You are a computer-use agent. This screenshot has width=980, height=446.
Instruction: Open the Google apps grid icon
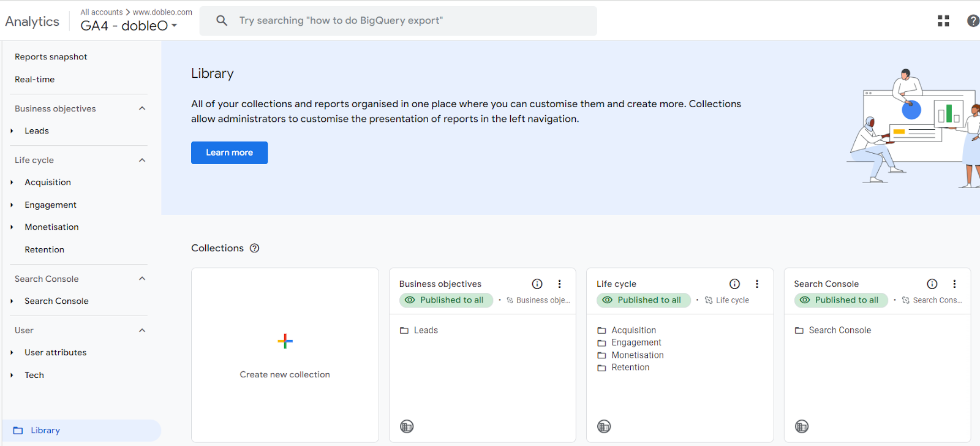click(x=943, y=21)
